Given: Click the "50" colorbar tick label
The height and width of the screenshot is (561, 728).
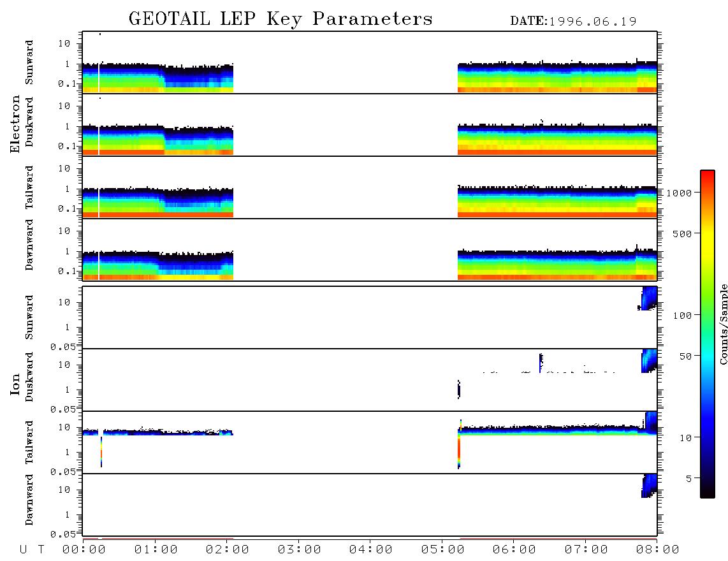Looking at the screenshot, I should (685, 356).
